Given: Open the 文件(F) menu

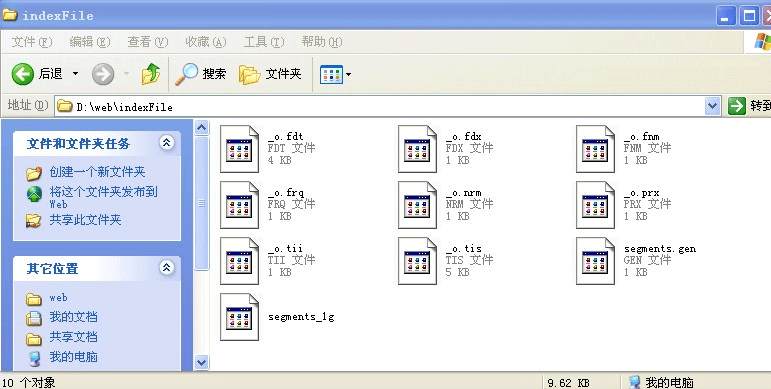Looking at the screenshot, I should (x=31, y=42).
